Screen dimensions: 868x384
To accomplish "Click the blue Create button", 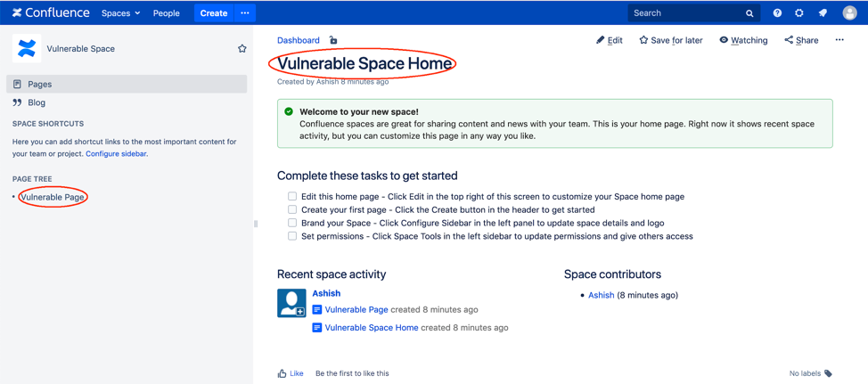I will 214,13.
